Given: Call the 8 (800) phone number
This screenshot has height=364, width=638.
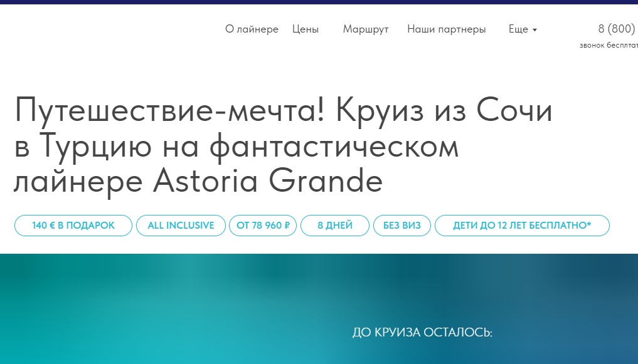Looking at the screenshot, I should click(617, 29).
